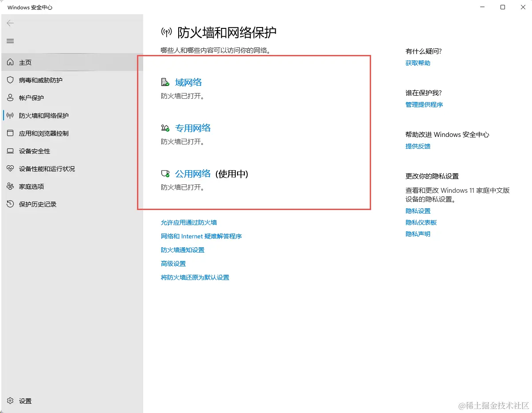532x413 pixels.
Task: Click the 获取帮助 link
Action: click(x=418, y=63)
